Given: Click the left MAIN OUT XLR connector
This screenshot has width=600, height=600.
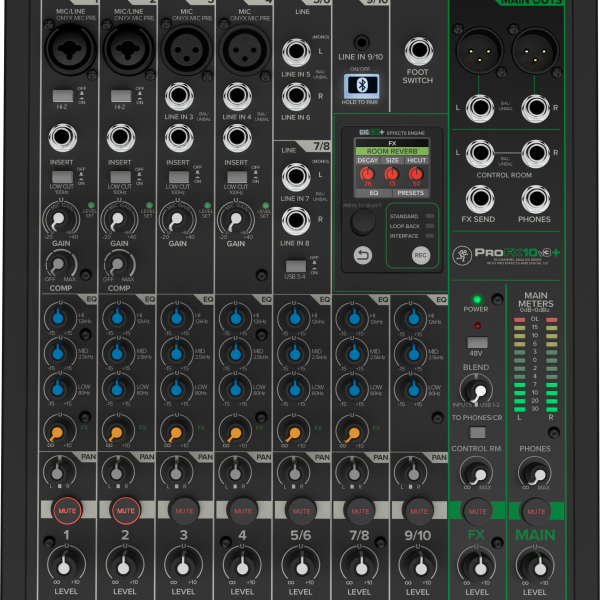Looking at the screenshot, I should [479, 51].
